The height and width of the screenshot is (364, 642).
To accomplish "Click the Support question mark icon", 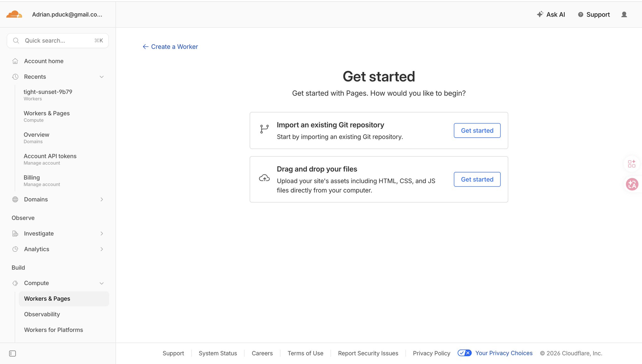I will point(581,14).
